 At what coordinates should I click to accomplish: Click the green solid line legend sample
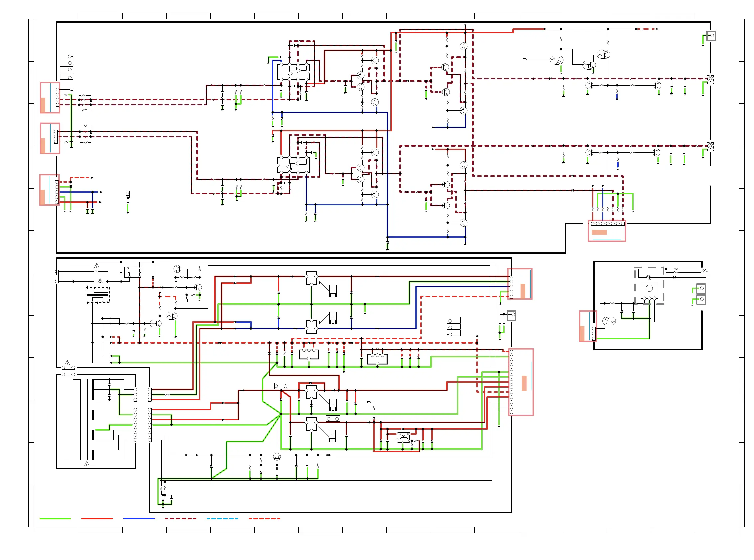click(x=55, y=519)
